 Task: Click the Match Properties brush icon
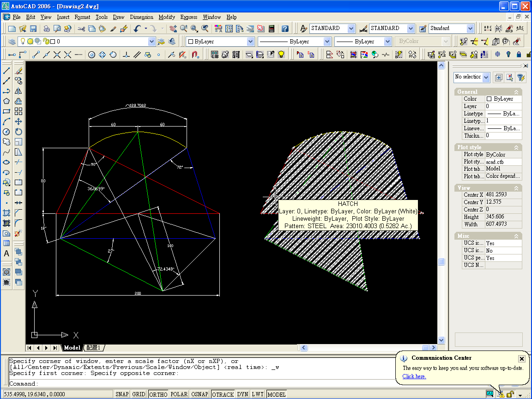pyautogui.click(x=113, y=29)
